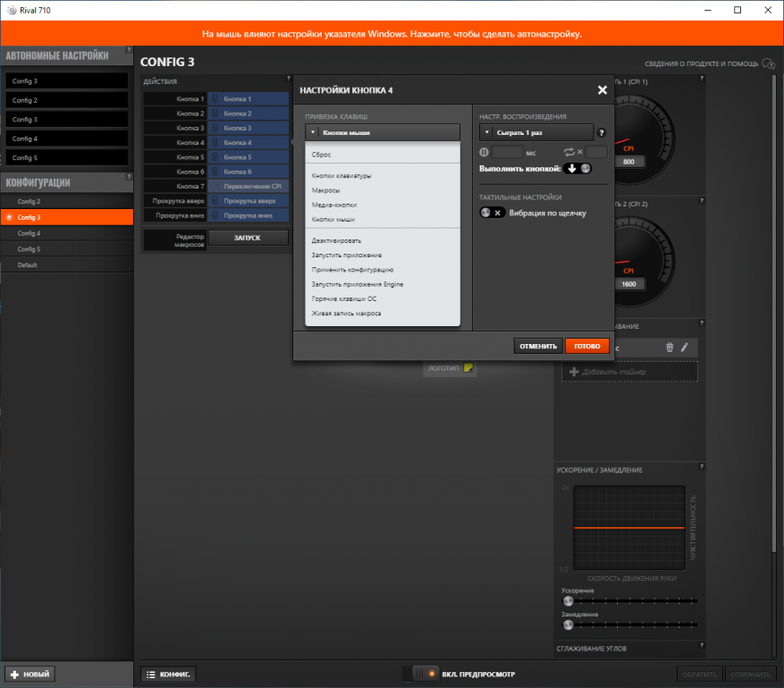Adjust the Замедление slider handle
Screen dimensions: 784x688
click(x=568, y=625)
